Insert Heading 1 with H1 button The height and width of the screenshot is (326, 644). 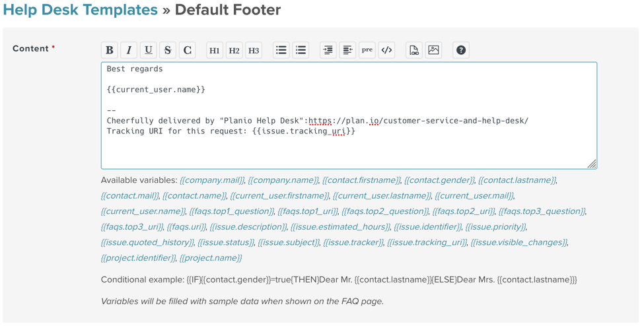point(215,50)
